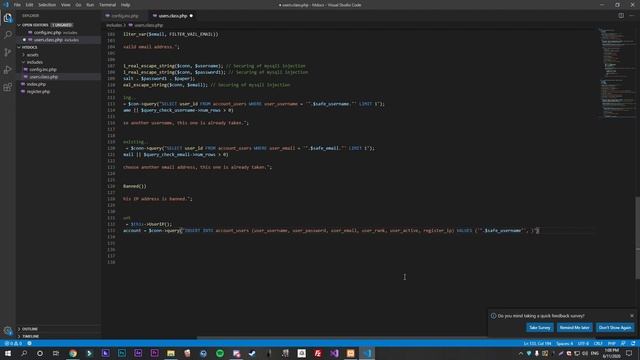Screen dimensions: 640x360
Task: Click UTF-8 encoding in status bar
Action: [x=583, y=343]
